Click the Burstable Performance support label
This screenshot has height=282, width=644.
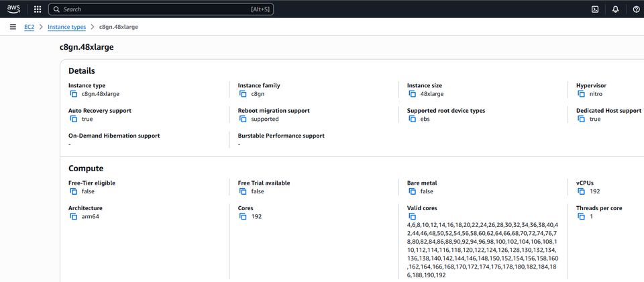281,136
